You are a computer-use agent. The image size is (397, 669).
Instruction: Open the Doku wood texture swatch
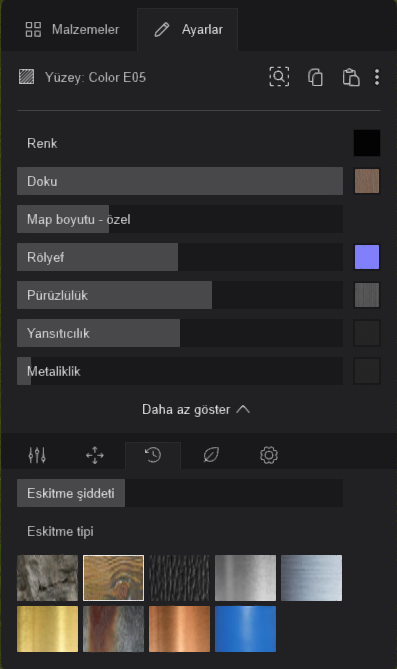coord(367,181)
